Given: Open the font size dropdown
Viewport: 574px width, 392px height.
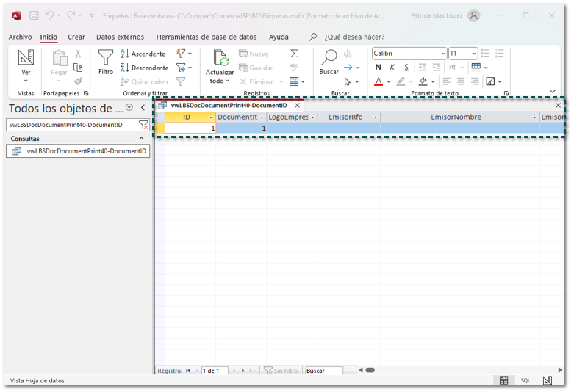Looking at the screenshot, I should (475, 54).
